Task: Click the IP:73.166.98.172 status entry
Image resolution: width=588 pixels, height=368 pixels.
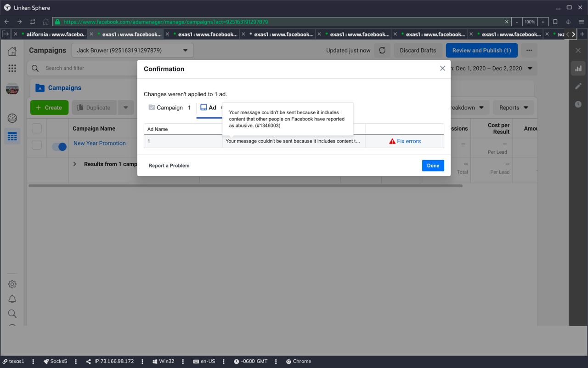Action: 110,362
